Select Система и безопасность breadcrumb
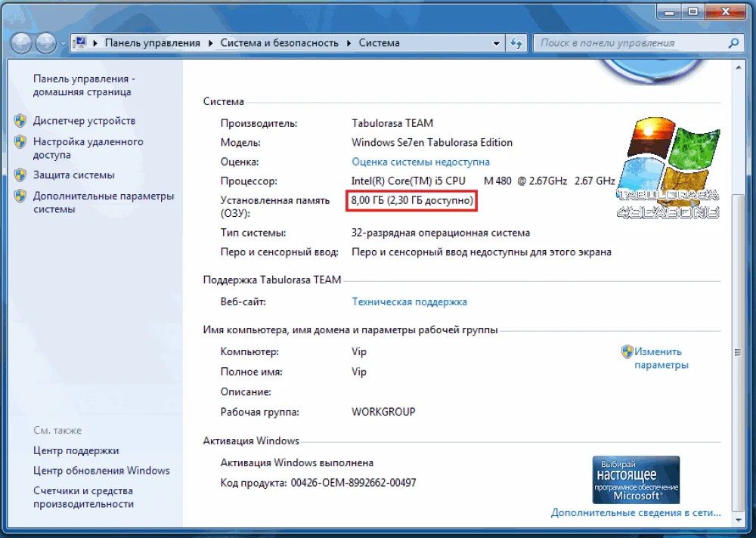 point(280,43)
